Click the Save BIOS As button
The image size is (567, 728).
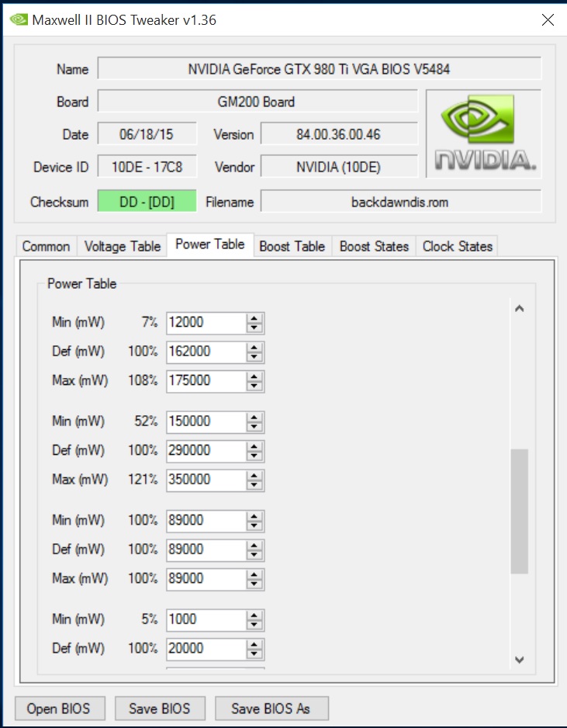click(271, 709)
